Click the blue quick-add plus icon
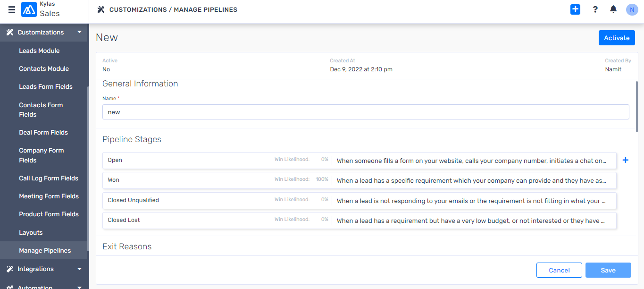Screen dimensions: 644x289 pyautogui.click(x=575, y=9)
